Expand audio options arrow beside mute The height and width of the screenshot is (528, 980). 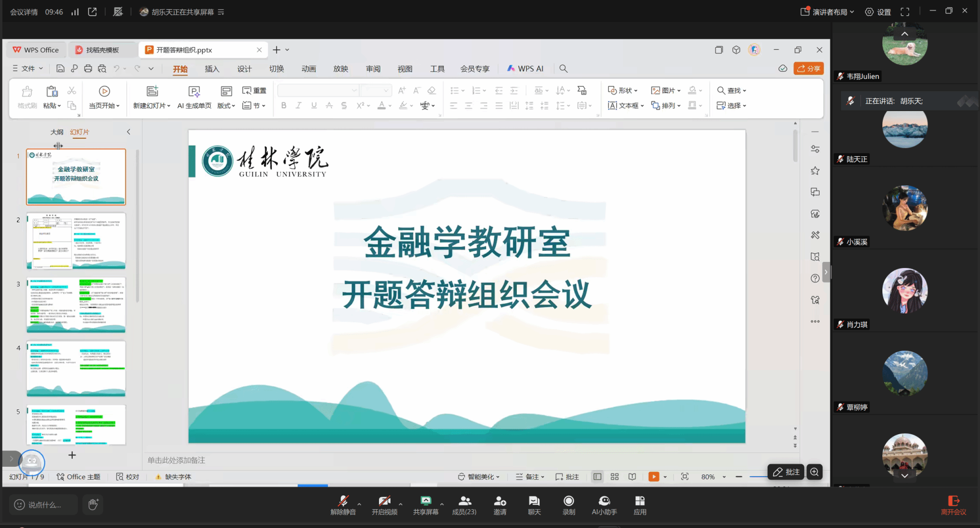point(359,504)
